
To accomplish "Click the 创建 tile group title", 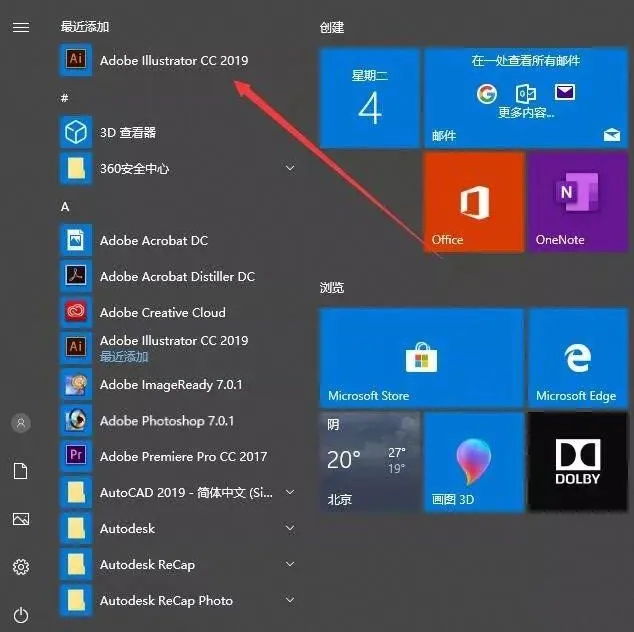I will coord(332,27).
